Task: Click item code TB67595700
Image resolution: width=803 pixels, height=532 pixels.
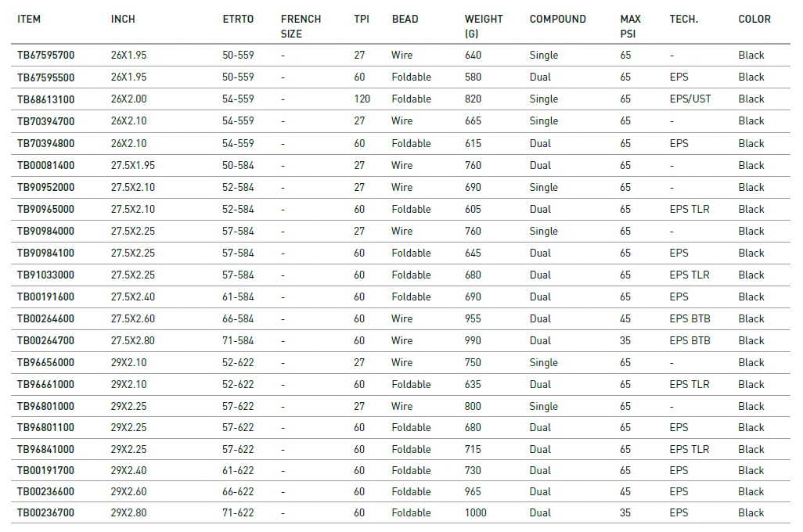Action: point(46,56)
